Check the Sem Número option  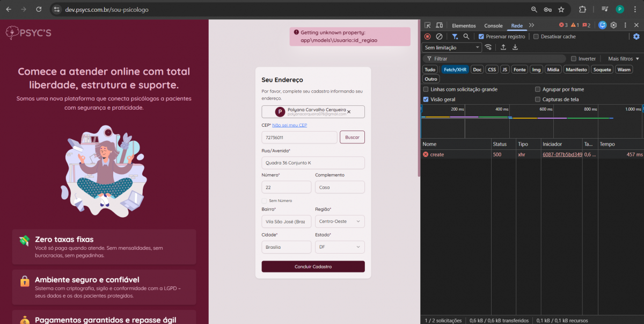point(264,200)
